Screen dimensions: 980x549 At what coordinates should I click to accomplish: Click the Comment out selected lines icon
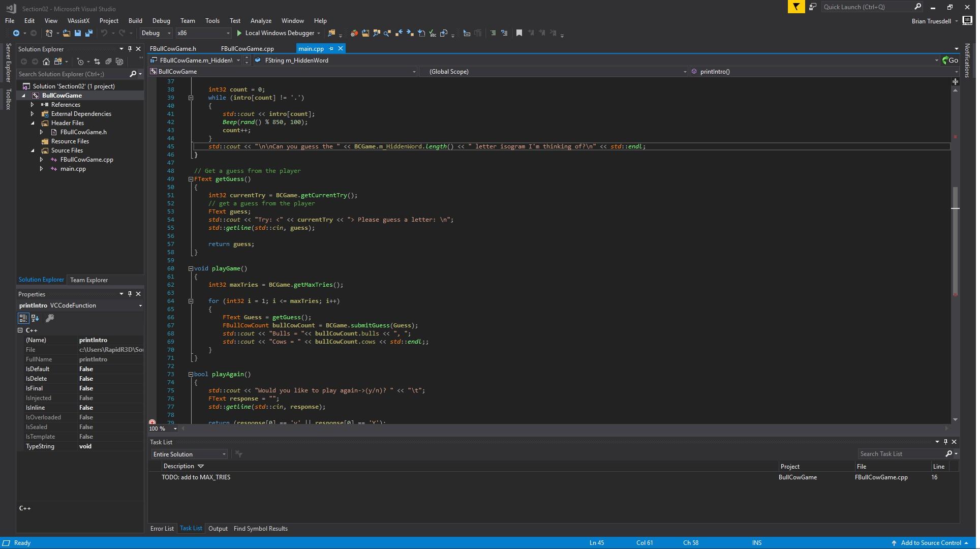click(x=493, y=33)
